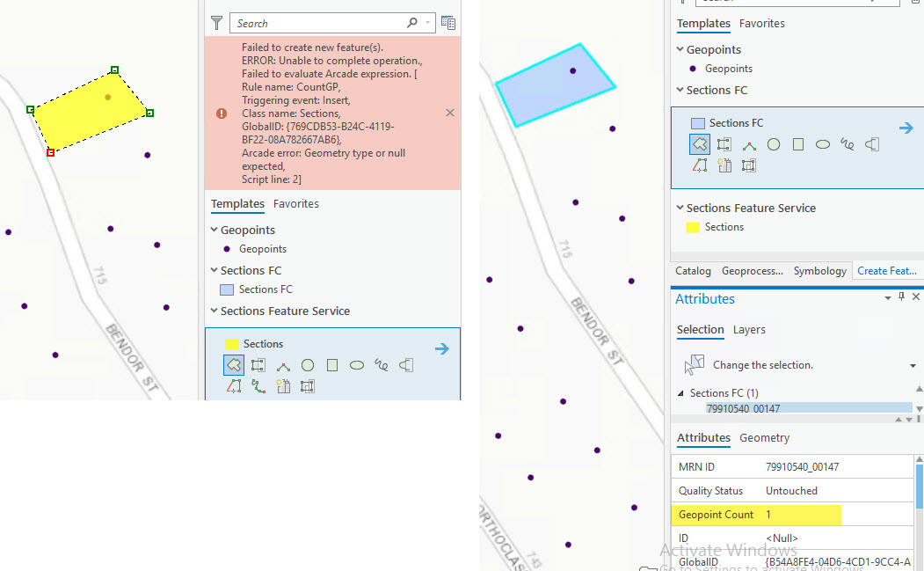The height and width of the screenshot is (571, 924).
Task: Open Geometry tab in Attributes pane
Action: pyautogui.click(x=764, y=437)
